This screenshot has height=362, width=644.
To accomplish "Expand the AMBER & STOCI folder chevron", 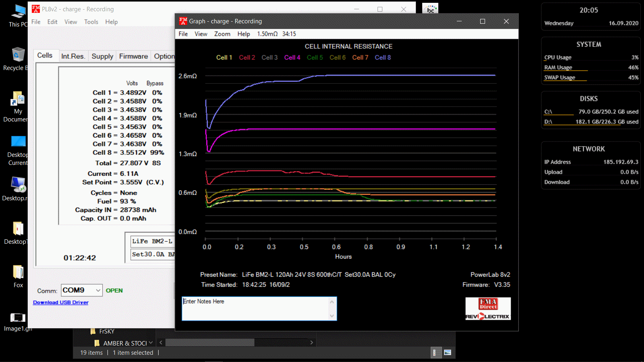I will point(151,343).
